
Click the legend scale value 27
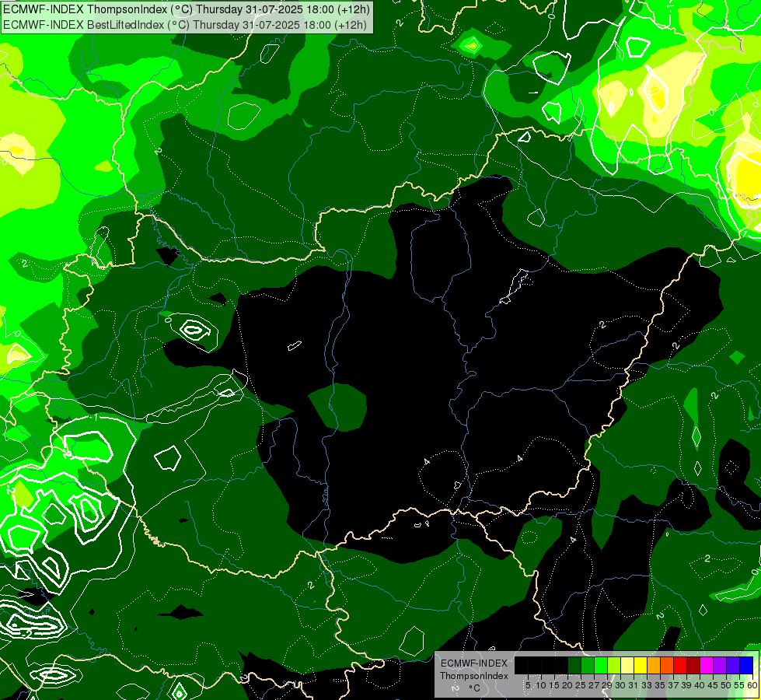point(594,685)
